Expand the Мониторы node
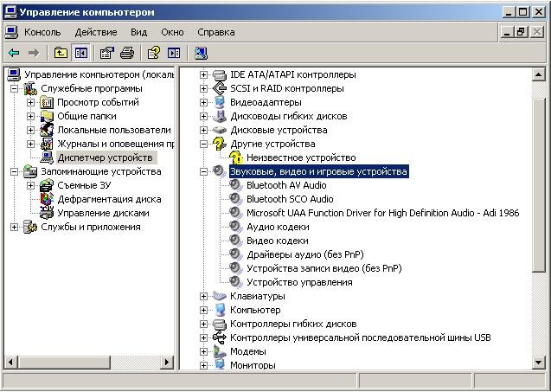 (203, 365)
